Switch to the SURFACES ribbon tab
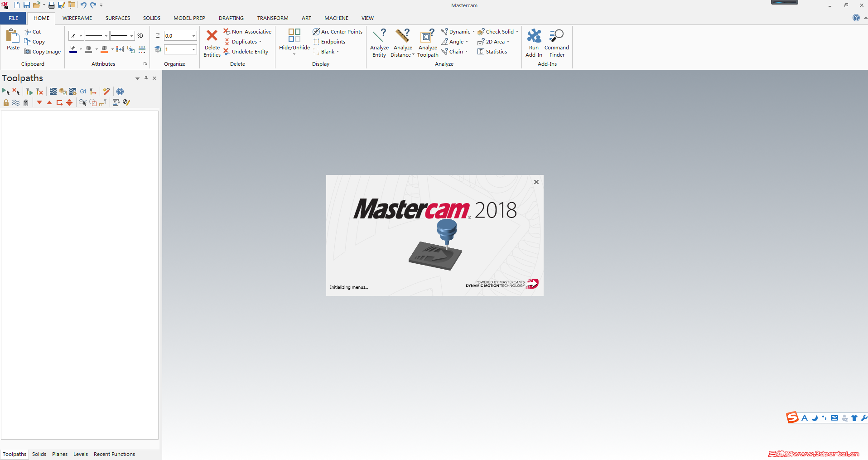The image size is (868, 460). click(x=118, y=18)
